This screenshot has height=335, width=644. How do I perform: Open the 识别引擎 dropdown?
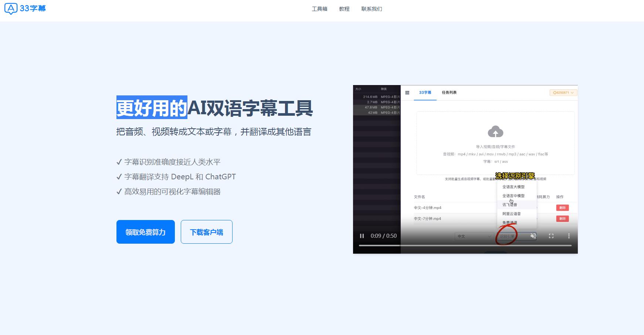click(x=516, y=236)
